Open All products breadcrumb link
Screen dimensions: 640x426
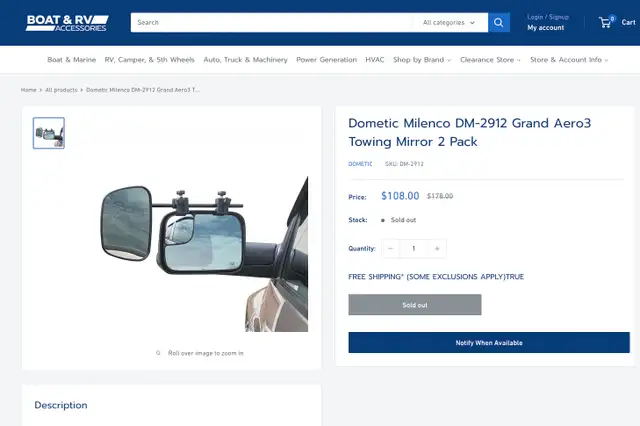click(61, 90)
